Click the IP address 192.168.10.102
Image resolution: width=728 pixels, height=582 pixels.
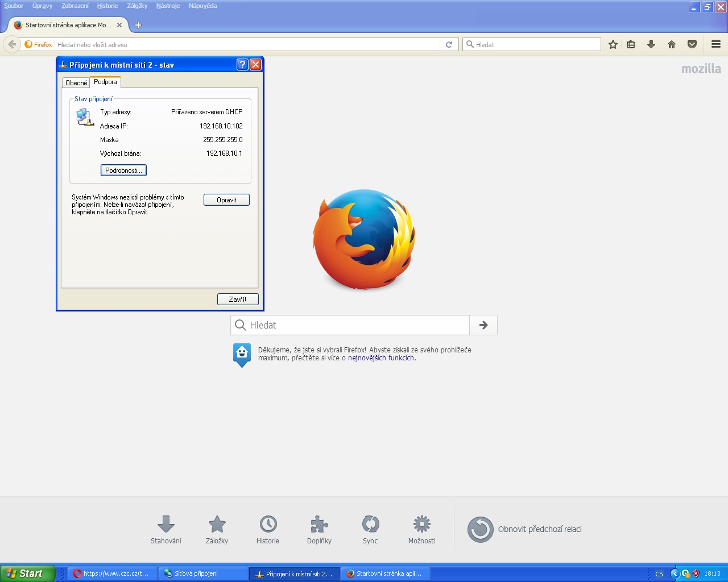click(221, 126)
